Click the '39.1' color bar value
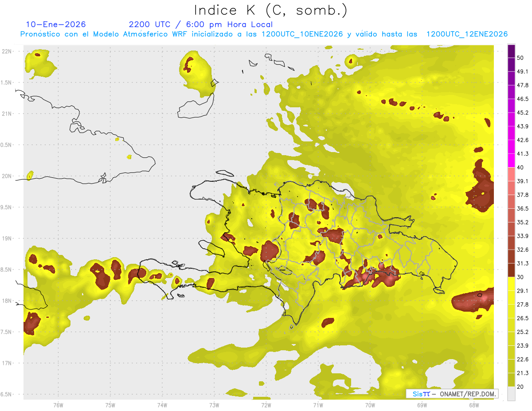This screenshot has height=411, width=532. pyautogui.click(x=523, y=181)
